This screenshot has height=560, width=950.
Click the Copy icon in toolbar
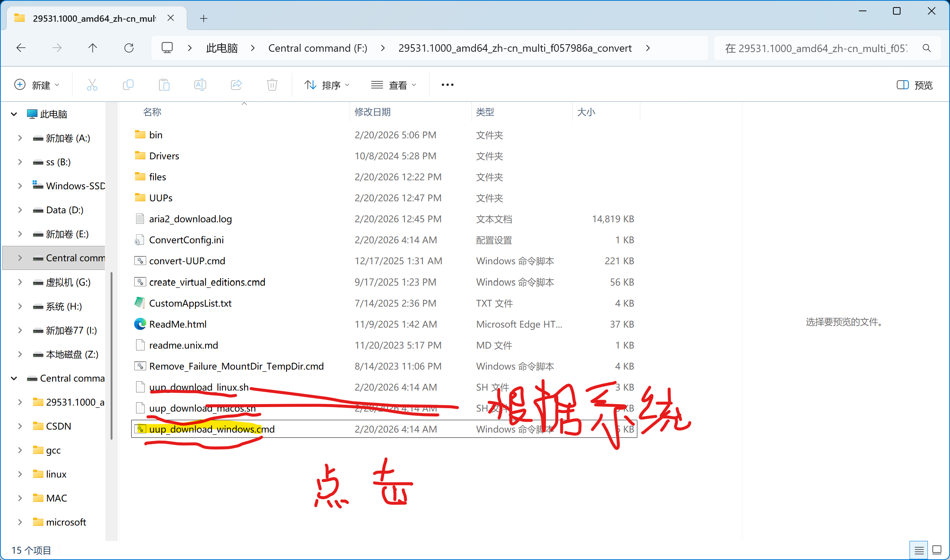[x=128, y=85]
